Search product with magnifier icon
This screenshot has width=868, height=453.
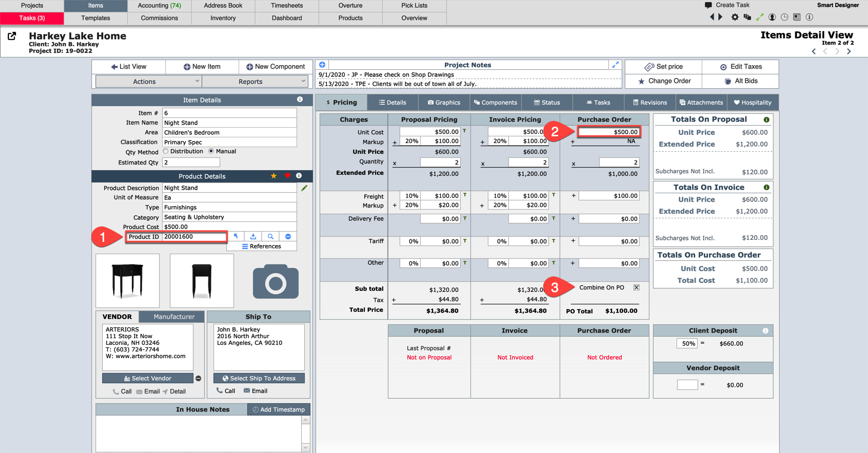tap(270, 236)
